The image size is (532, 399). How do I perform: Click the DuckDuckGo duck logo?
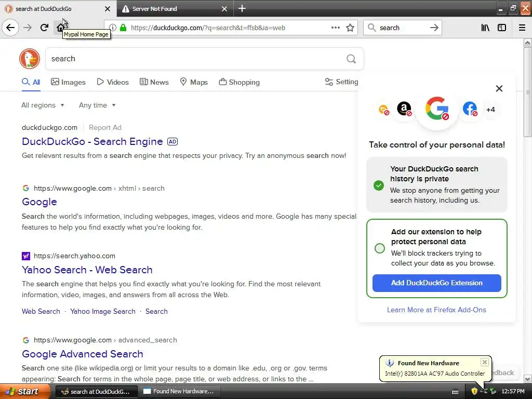[x=30, y=59]
